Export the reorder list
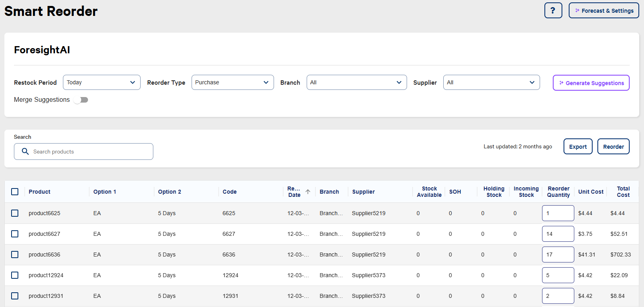This screenshot has height=307, width=644. coord(578,146)
